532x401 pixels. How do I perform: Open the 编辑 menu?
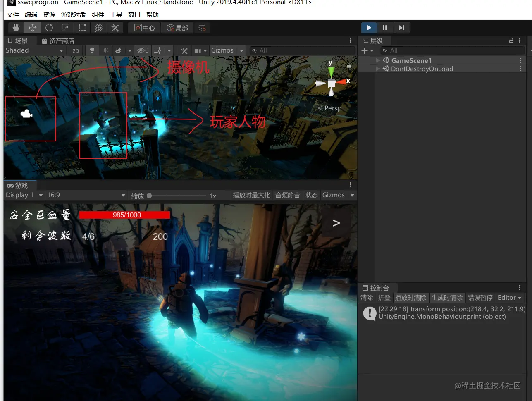31,14
